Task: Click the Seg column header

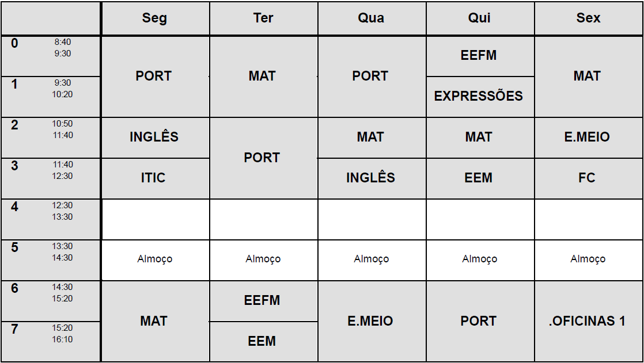Action: [154, 18]
